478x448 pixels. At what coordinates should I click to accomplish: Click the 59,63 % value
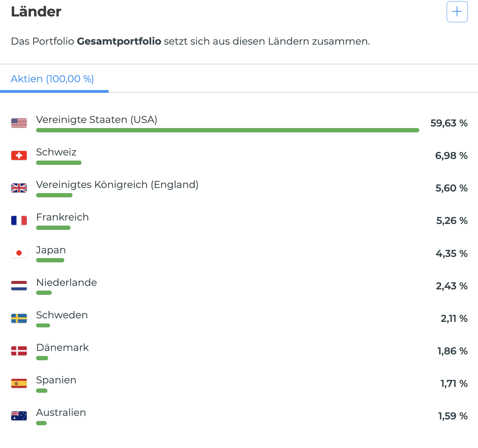point(449,123)
